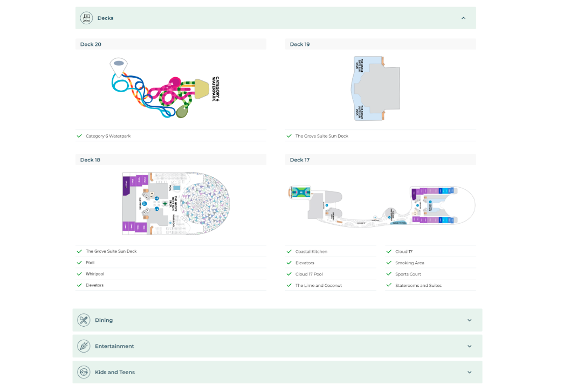564x392 pixels.
Task: Collapse the Decks section chevron
Action: tap(463, 18)
